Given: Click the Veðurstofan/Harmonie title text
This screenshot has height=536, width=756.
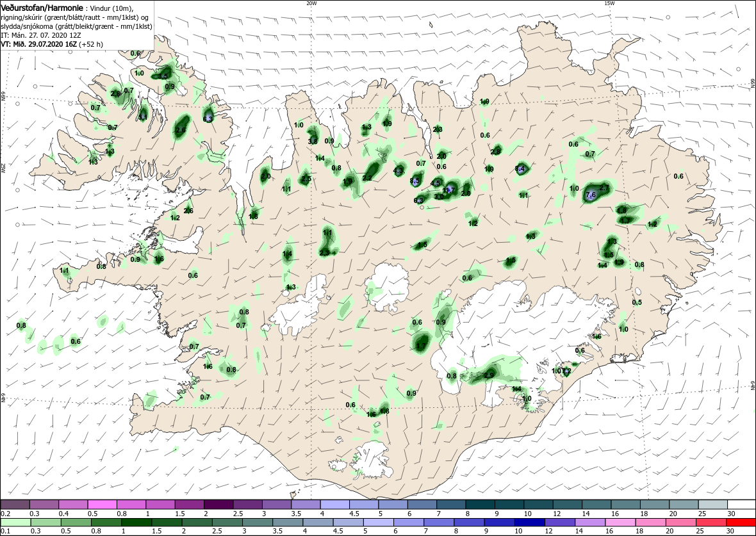Looking at the screenshot, I should click(42, 8).
